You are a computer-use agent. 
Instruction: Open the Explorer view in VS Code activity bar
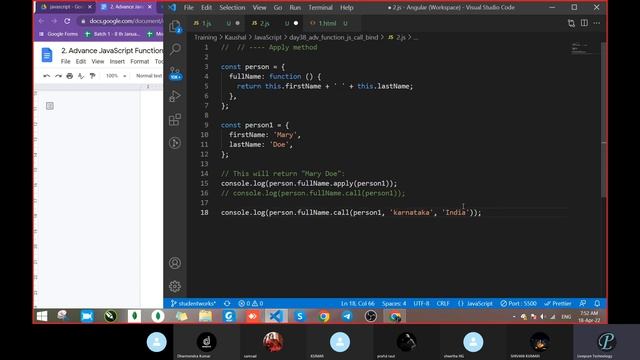tap(175, 27)
